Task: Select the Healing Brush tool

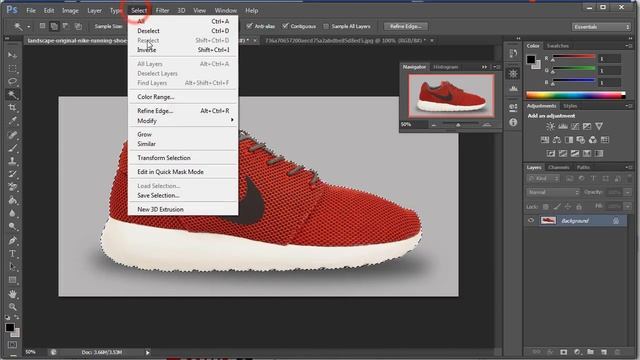Action: [12, 135]
